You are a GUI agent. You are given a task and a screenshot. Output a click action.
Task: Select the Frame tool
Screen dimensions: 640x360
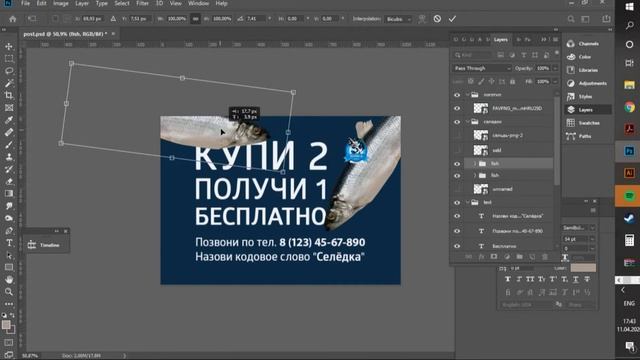pos(9,108)
